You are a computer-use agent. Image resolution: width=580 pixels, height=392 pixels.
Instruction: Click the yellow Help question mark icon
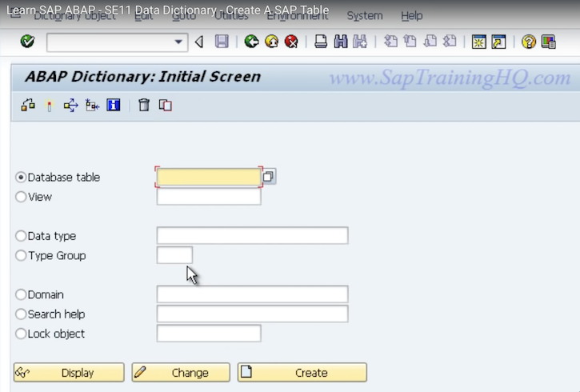(528, 42)
